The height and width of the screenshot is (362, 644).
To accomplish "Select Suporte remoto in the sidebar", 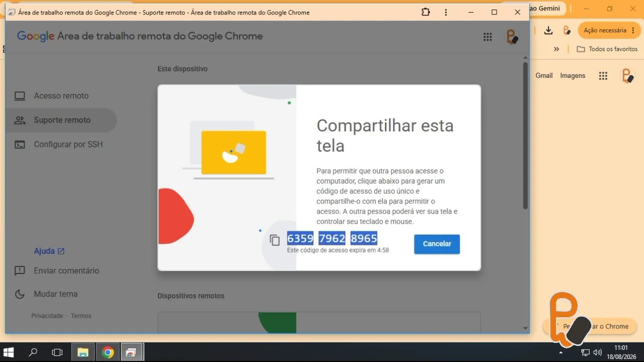I will tap(61, 120).
